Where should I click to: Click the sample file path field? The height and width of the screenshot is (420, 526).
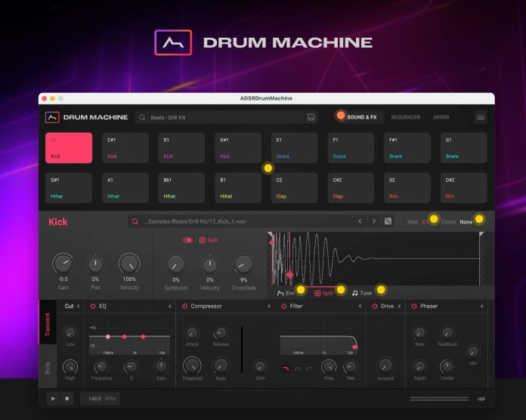(x=240, y=221)
